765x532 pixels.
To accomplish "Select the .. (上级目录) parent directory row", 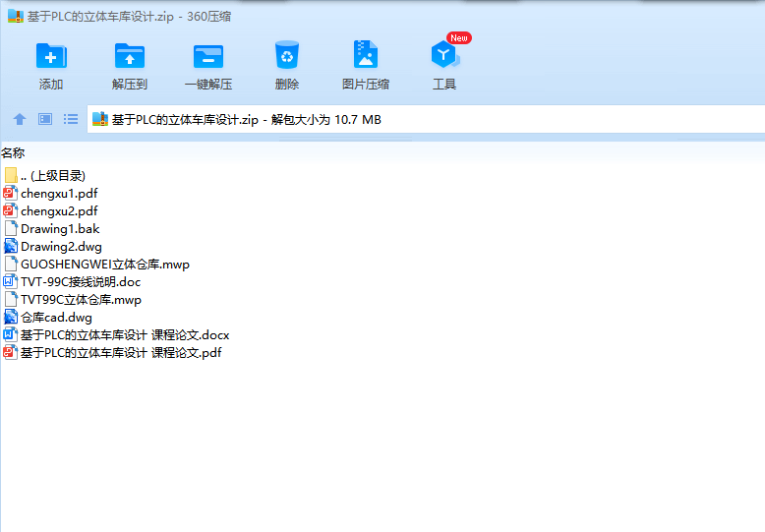I will [53, 176].
